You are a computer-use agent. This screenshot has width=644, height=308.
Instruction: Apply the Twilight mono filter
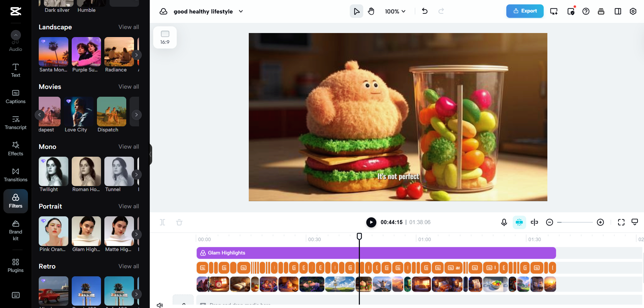point(54,171)
